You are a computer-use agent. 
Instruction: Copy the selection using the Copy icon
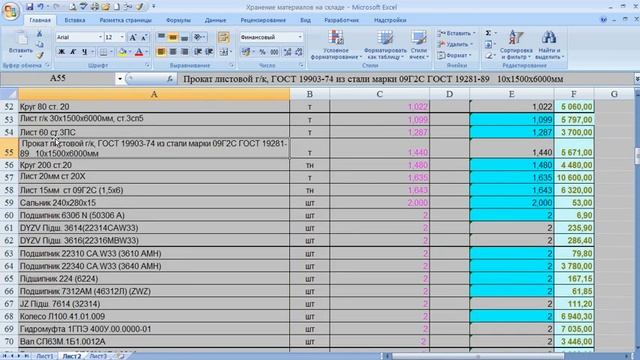coord(40,44)
